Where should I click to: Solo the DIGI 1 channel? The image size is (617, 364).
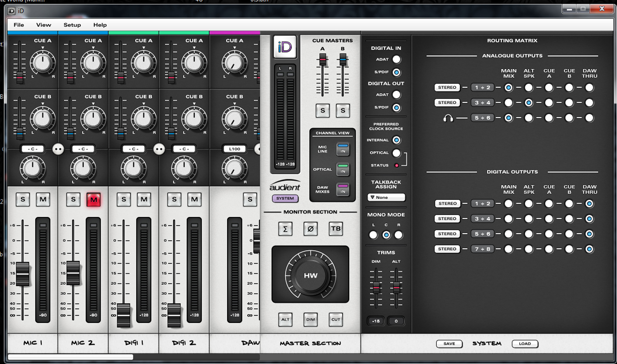[x=124, y=199]
